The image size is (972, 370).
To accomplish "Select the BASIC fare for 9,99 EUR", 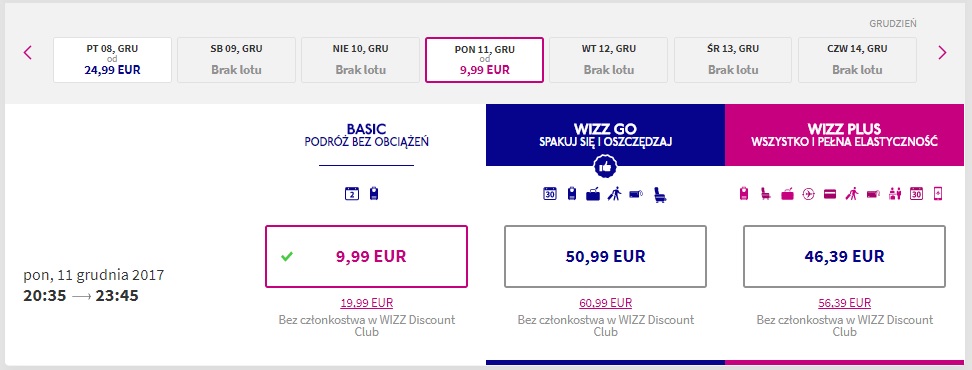I will click(366, 257).
